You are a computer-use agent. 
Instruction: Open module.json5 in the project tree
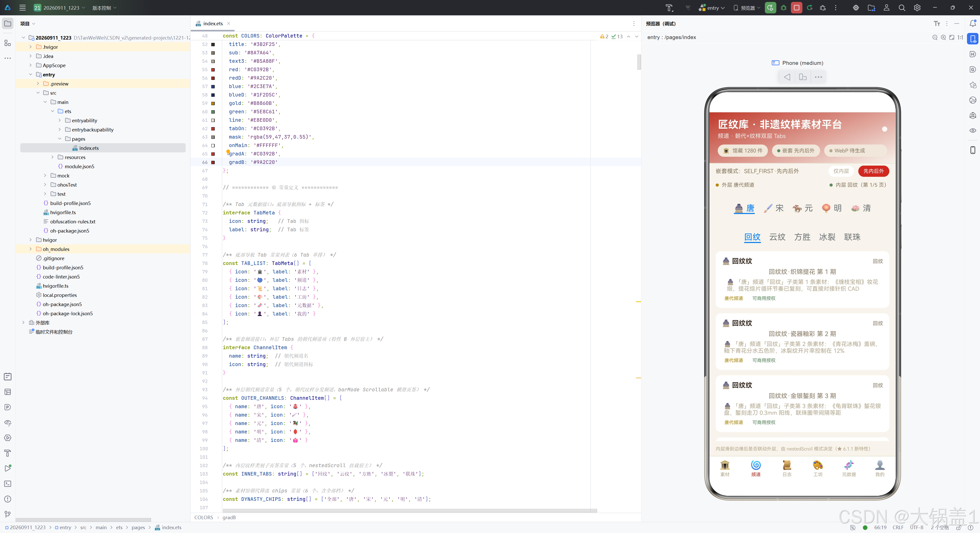[x=79, y=166]
